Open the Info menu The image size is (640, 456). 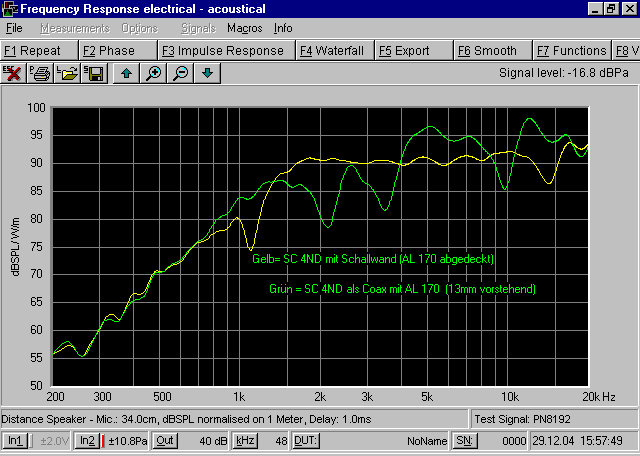(x=283, y=28)
